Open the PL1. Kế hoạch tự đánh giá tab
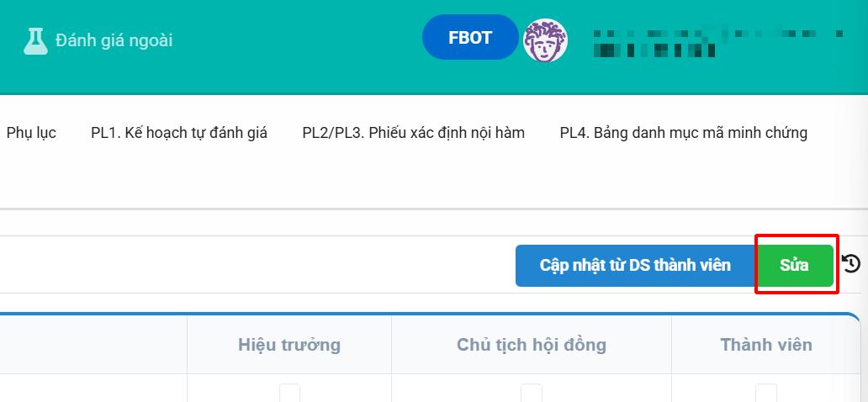 pyautogui.click(x=179, y=133)
